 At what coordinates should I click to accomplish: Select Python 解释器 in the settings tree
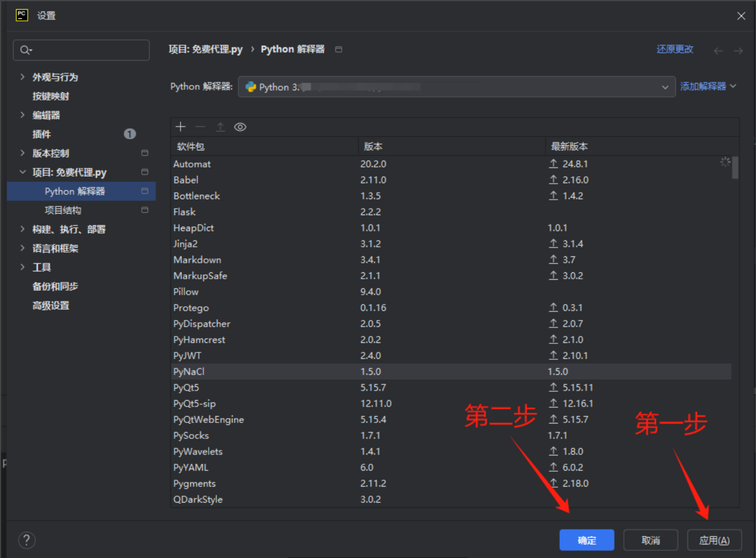tap(81, 191)
